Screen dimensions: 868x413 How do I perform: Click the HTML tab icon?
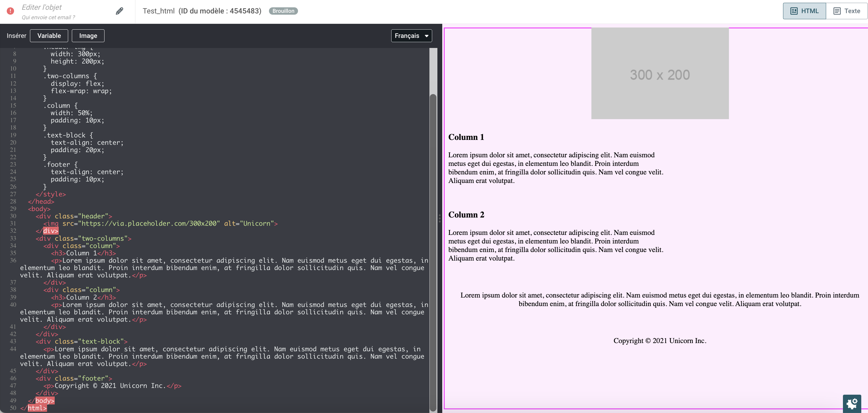(793, 11)
